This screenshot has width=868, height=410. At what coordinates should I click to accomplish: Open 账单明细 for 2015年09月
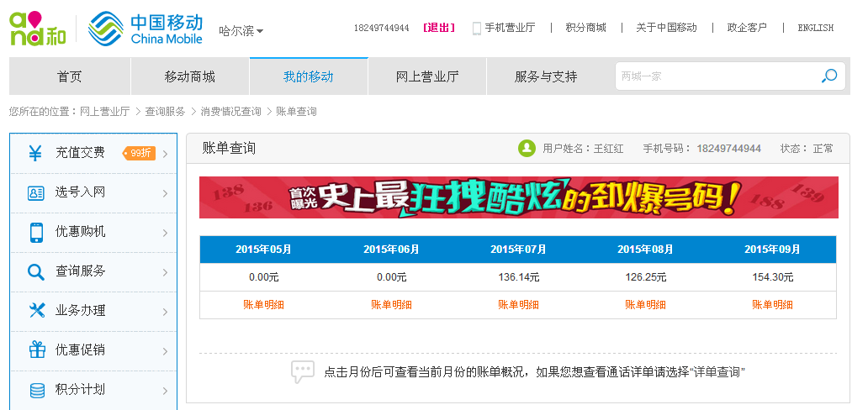point(772,305)
